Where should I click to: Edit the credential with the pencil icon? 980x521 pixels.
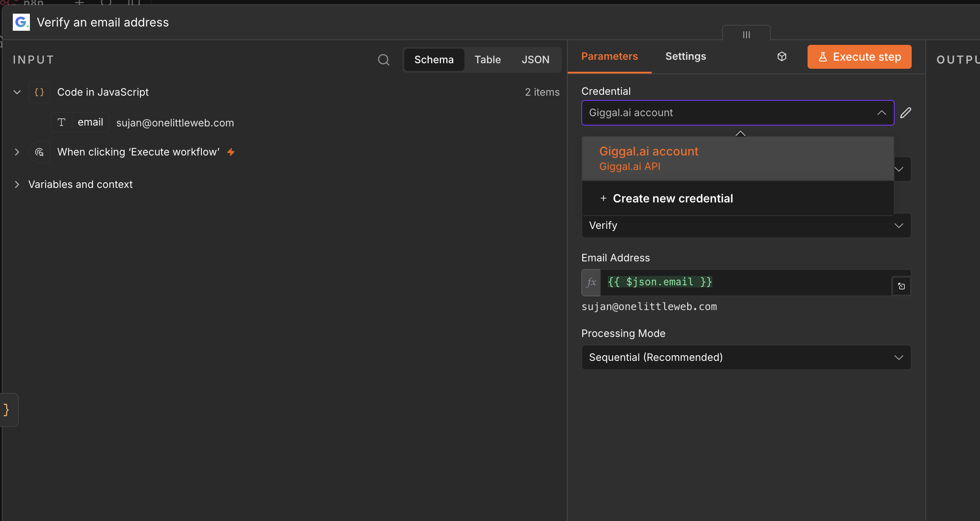pos(906,113)
